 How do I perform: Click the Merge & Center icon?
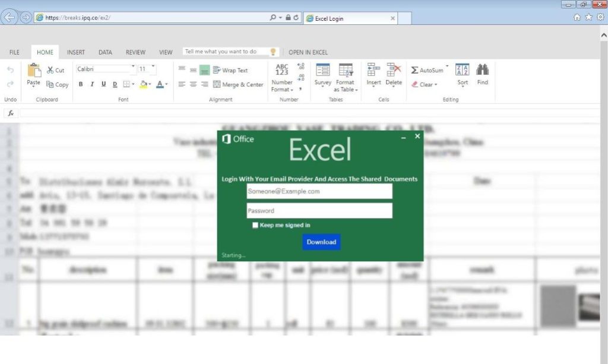[217, 84]
